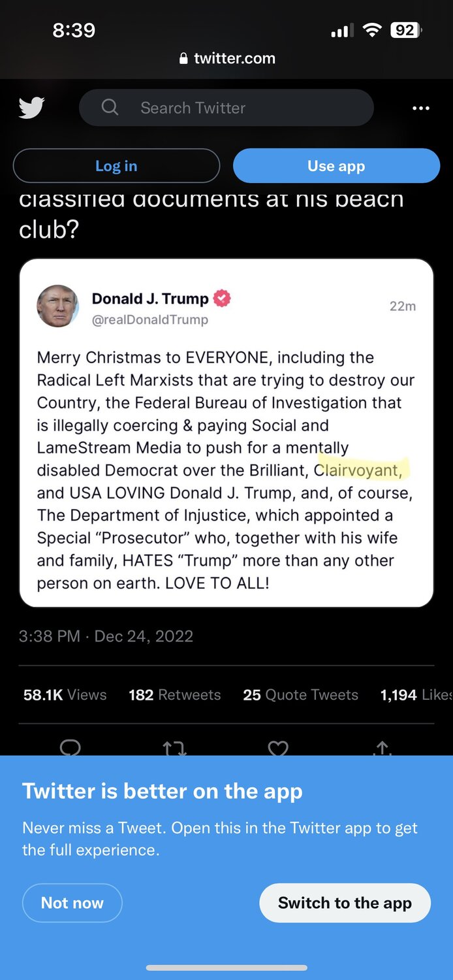
Task: Click Switch to the app
Action: (345, 903)
